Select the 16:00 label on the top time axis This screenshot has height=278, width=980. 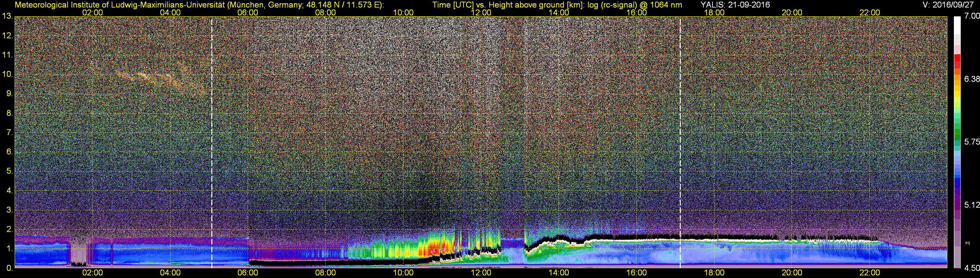[636, 12]
